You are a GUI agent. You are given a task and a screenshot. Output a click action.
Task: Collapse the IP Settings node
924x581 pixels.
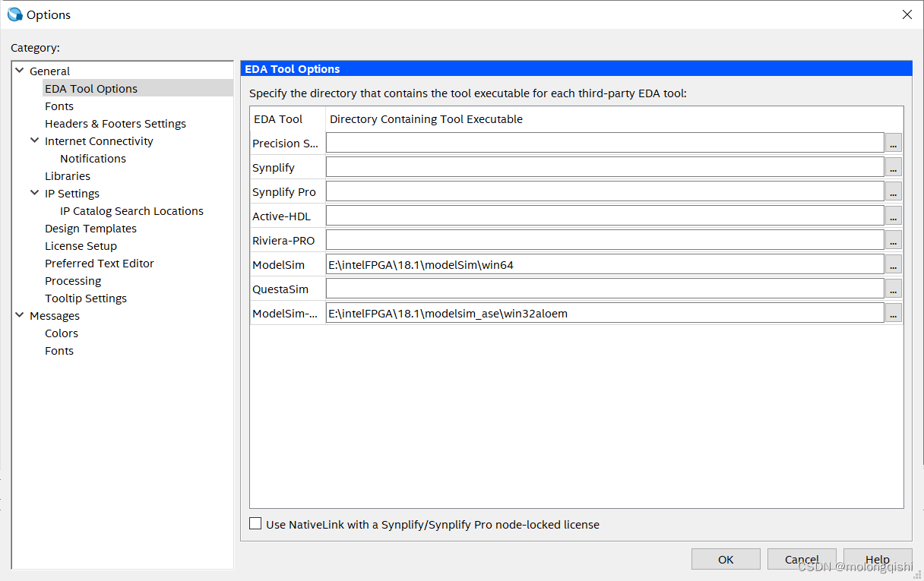pos(34,193)
